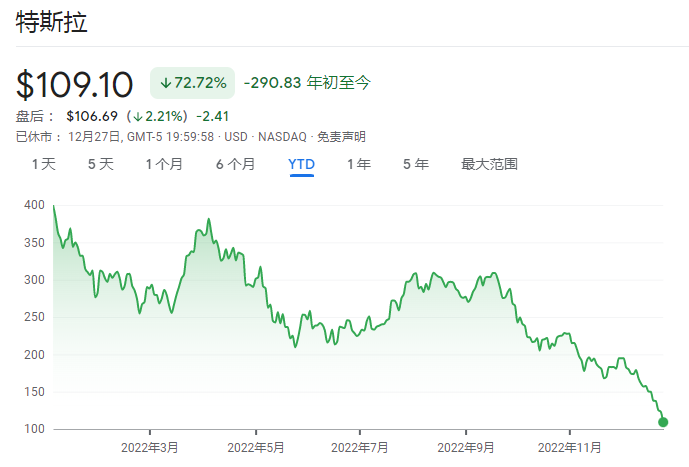Image resolution: width=689 pixels, height=467 pixels.
Task: Click the $109.10 price figure
Action: point(74,84)
